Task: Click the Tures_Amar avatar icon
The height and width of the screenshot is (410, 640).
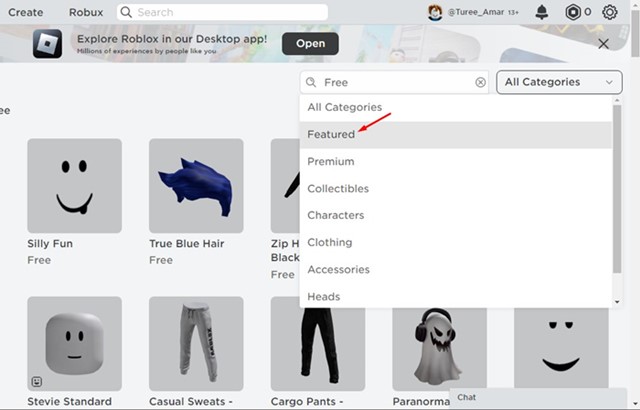Action: [x=435, y=12]
